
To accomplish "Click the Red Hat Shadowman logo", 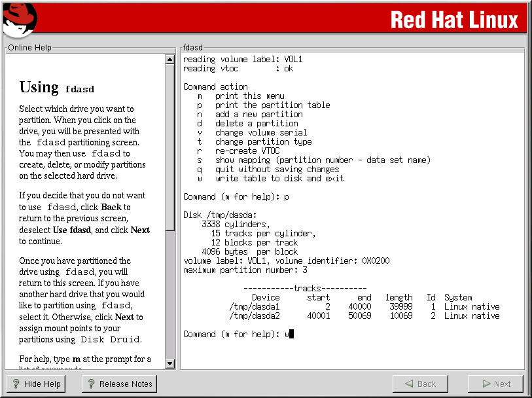I will (x=19, y=19).
